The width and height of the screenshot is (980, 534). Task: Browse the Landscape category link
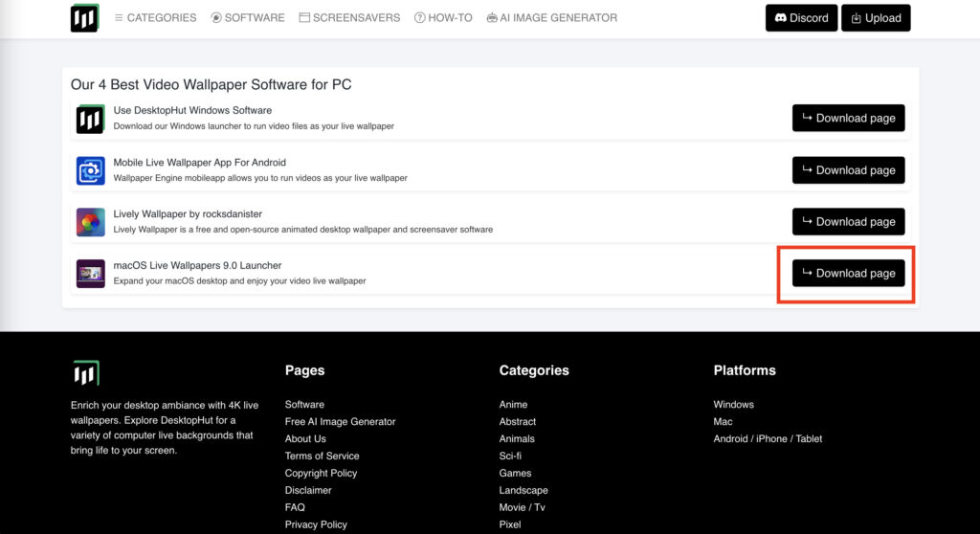[x=523, y=490]
